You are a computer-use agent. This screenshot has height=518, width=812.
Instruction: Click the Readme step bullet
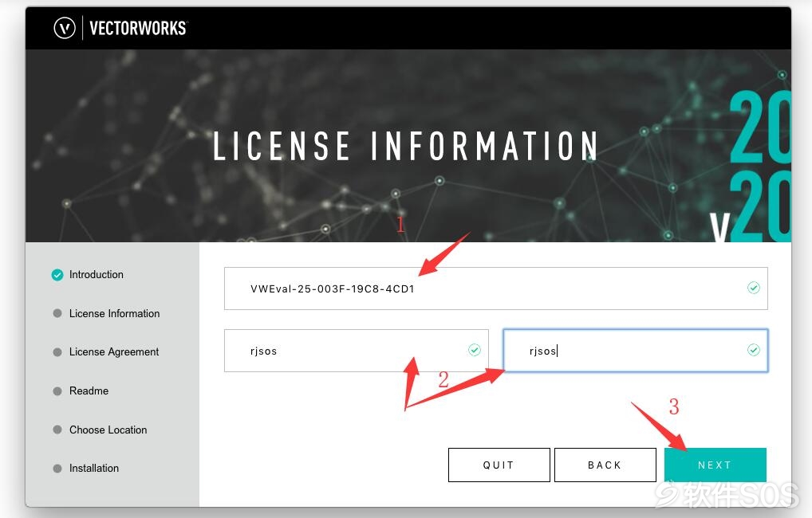click(x=57, y=390)
